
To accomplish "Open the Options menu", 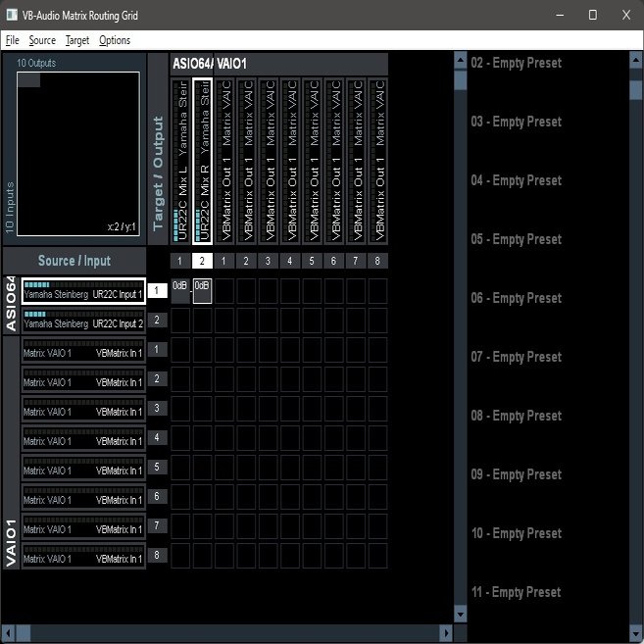I will (x=114, y=40).
